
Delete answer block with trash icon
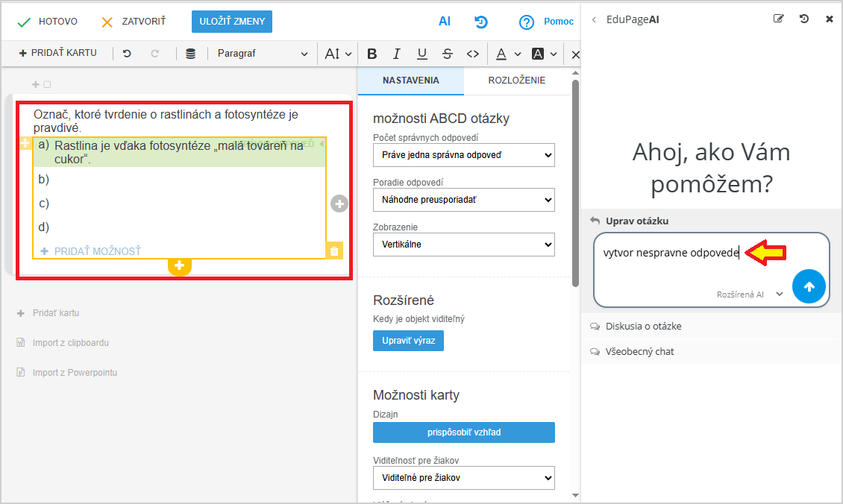click(334, 251)
